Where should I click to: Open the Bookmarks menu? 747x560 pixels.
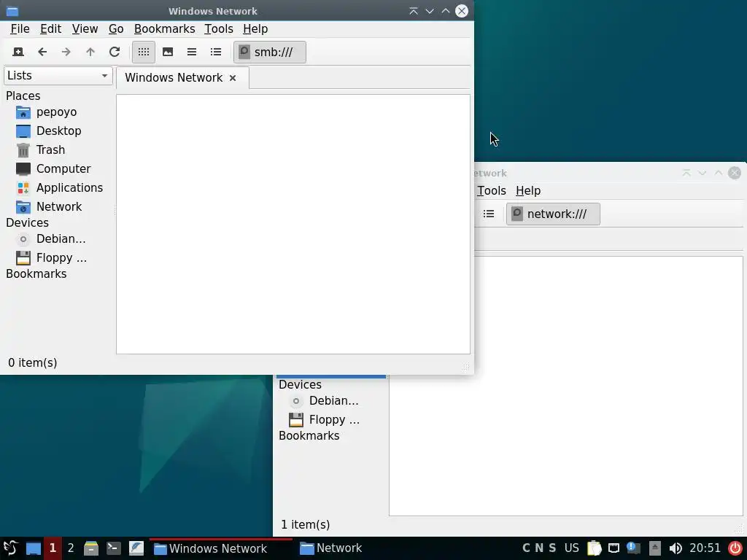click(x=164, y=29)
